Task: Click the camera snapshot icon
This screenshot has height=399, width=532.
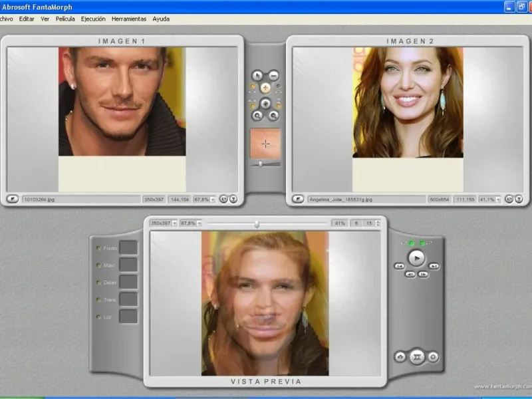Action: pos(400,357)
